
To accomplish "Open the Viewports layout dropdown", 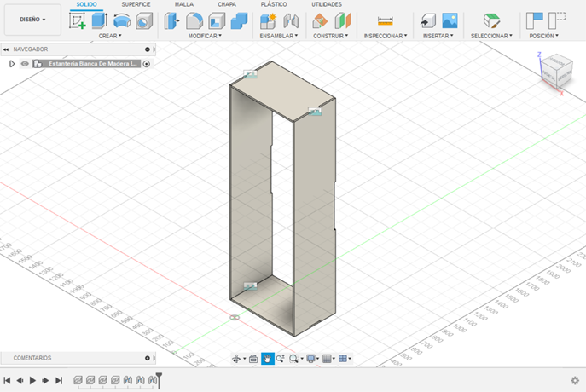I will tap(345, 359).
